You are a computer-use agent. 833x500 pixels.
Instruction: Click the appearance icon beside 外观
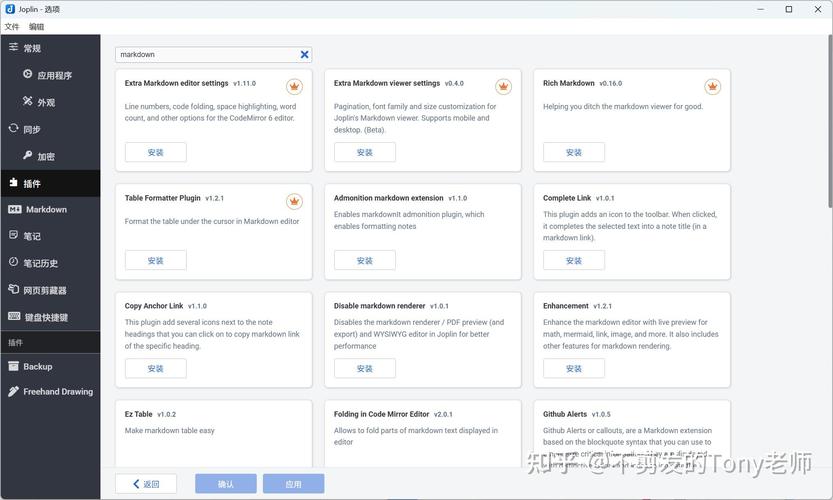[x=28, y=101]
